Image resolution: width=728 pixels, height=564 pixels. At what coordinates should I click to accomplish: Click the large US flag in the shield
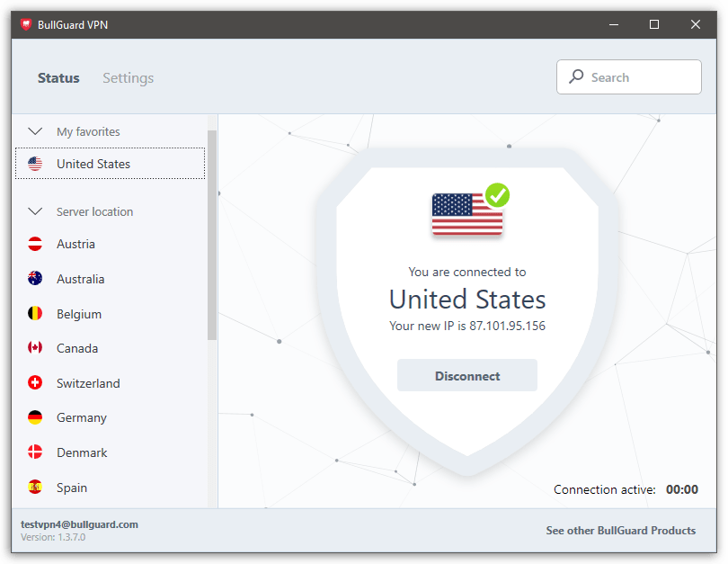(x=467, y=215)
